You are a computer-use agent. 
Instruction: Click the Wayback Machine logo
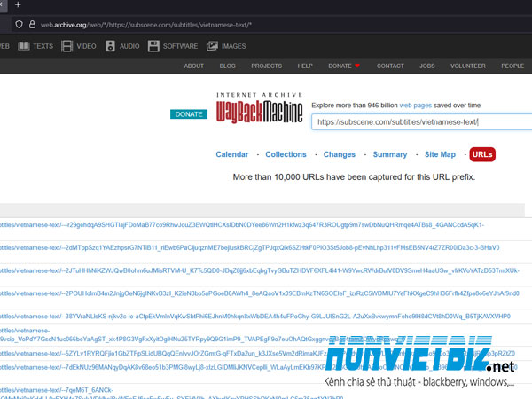259,107
